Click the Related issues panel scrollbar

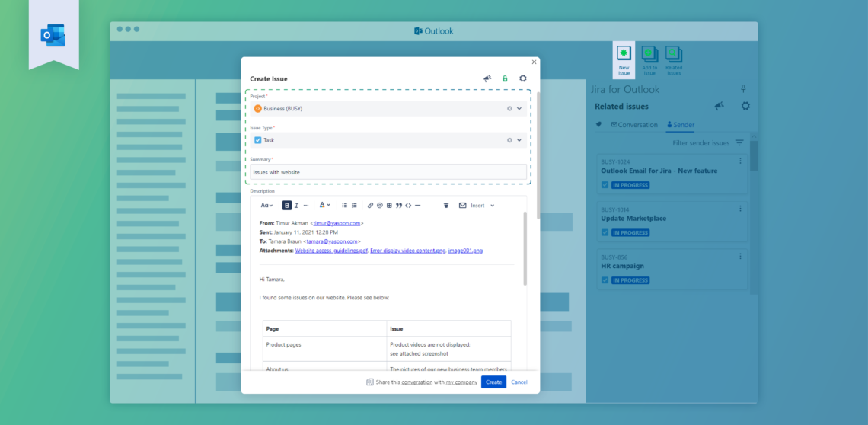coord(754,155)
